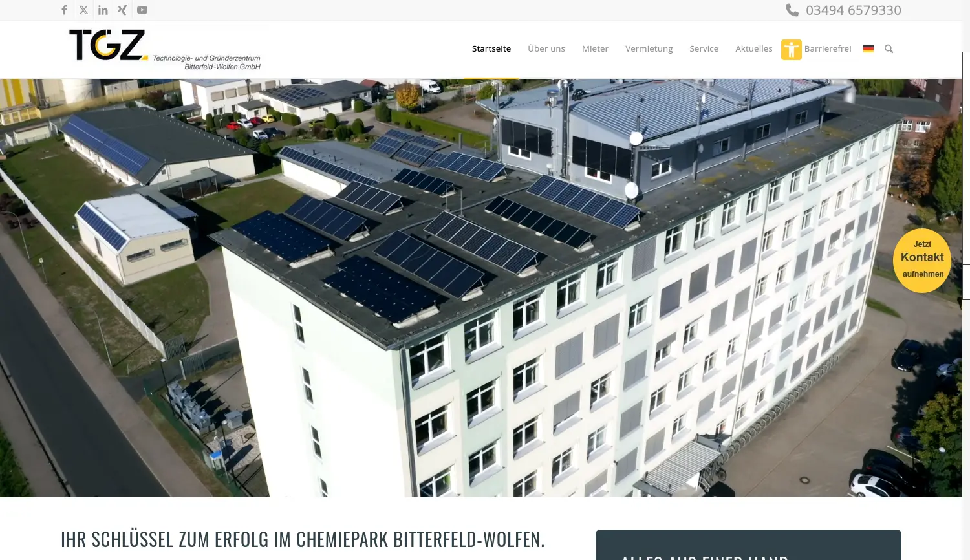Image resolution: width=970 pixels, height=560 pixels.
Task: Select the German flag language icon
Action: pos(868,48)
